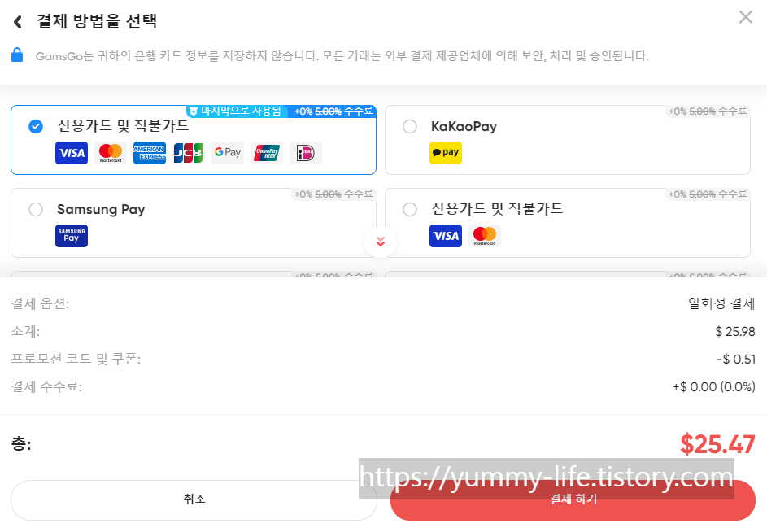Click the UnionPay logo
The height and width of the screenshot is (532, 767).
tap(267, 153)
